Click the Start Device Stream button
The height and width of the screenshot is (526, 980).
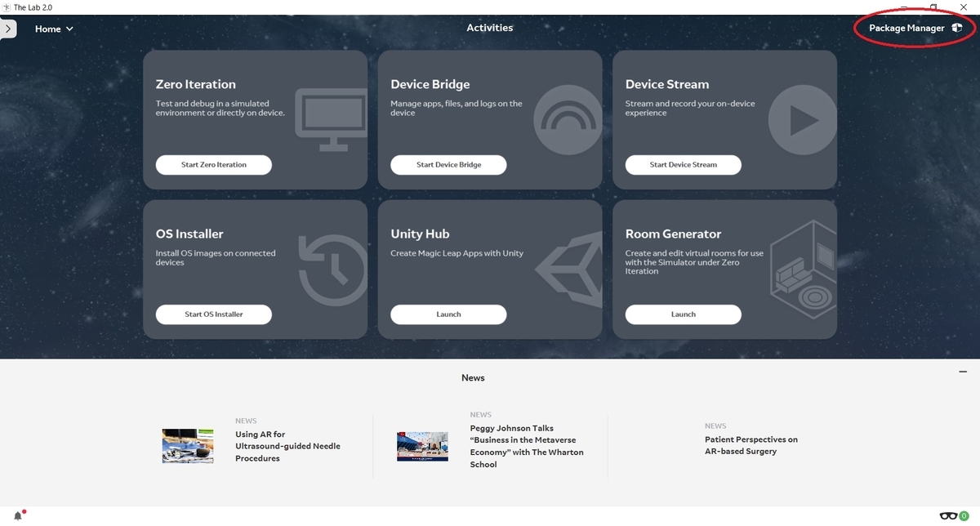pos(684,164)
